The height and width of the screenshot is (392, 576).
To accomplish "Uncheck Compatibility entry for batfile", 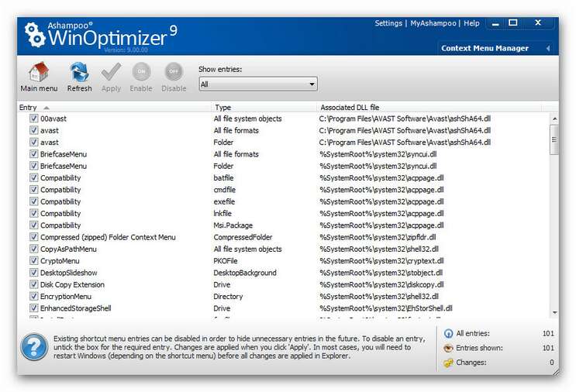I will (x=34, y=177).
